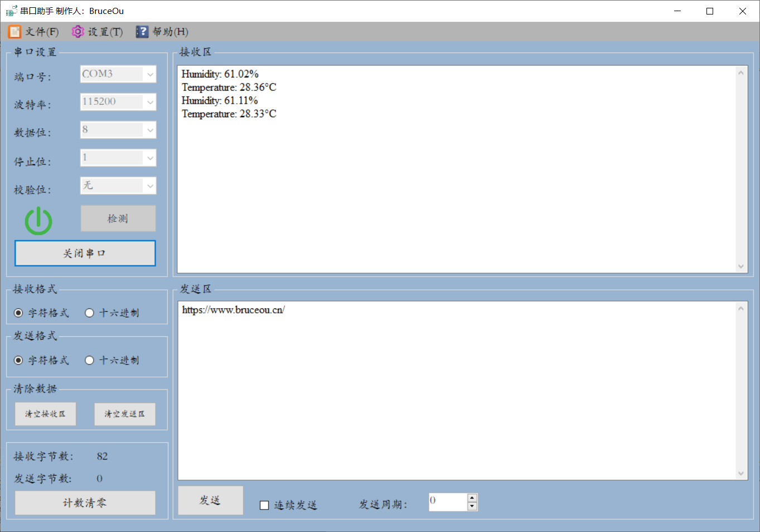Screen dimensions: 760x532
Task: Open the 帮助(H) menu
Action: pyautogui.click(x=162, y=32)
